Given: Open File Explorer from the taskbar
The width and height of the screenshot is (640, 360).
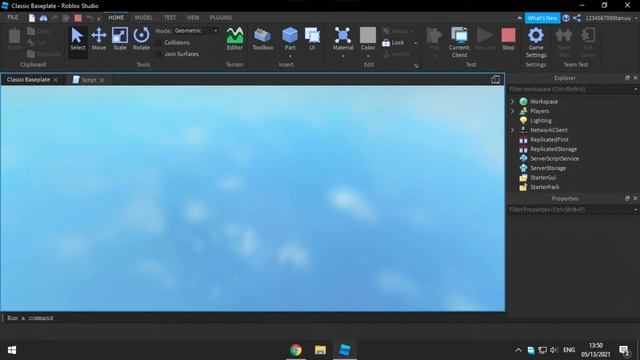Looking at the screenshot, I should [x=320, y=350].
